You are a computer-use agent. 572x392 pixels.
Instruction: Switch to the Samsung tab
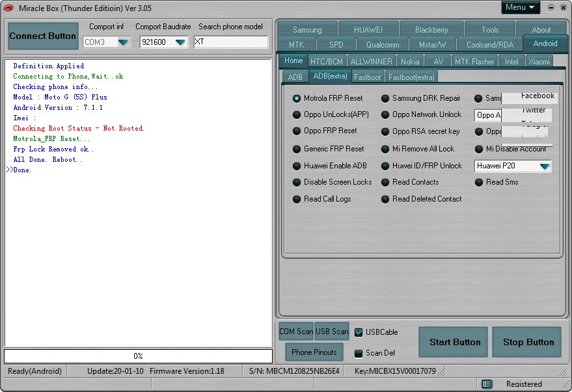pos(307,29)
